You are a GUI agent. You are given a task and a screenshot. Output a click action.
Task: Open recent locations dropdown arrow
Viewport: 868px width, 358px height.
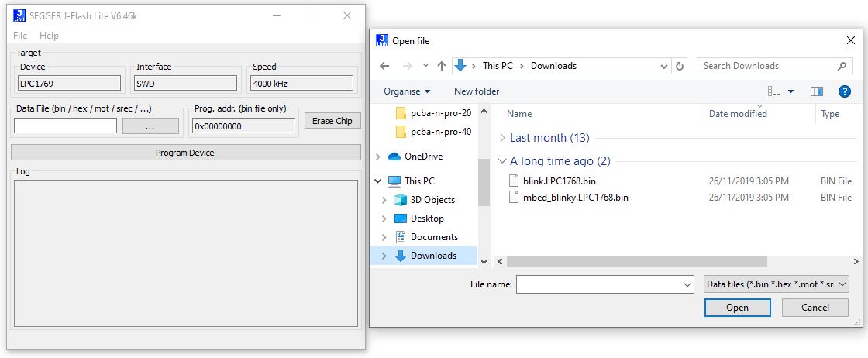[x=425, y=66]
